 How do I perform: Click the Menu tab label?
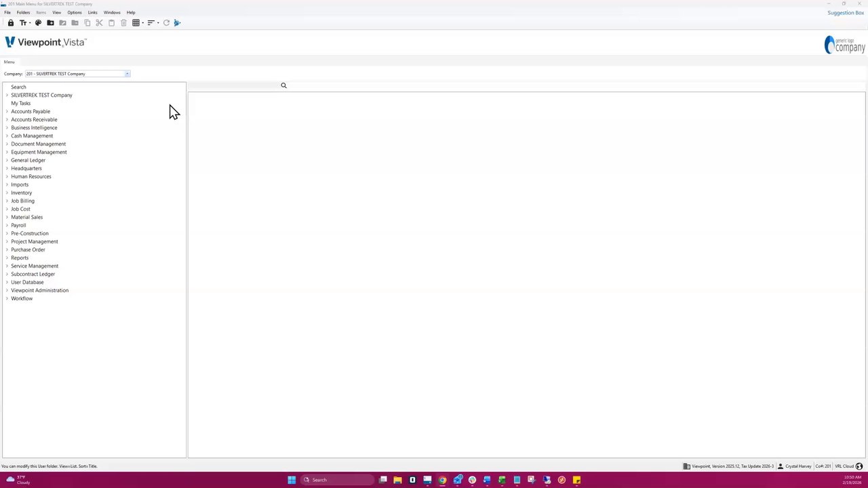pos(9,62)
